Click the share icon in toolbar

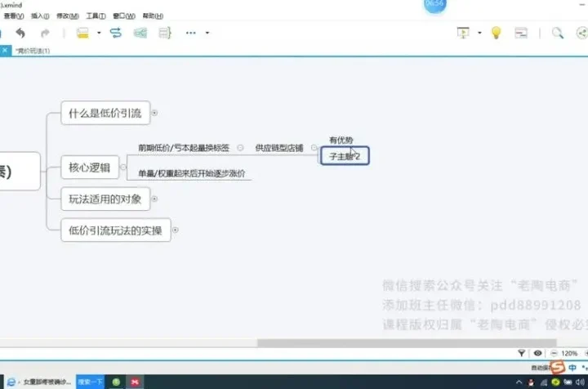581,34
